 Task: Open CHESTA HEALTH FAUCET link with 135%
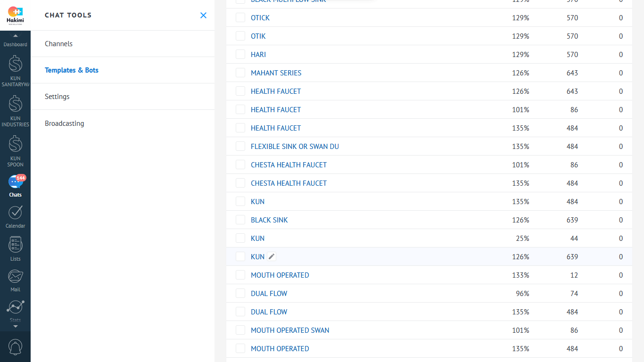(289, 183)
